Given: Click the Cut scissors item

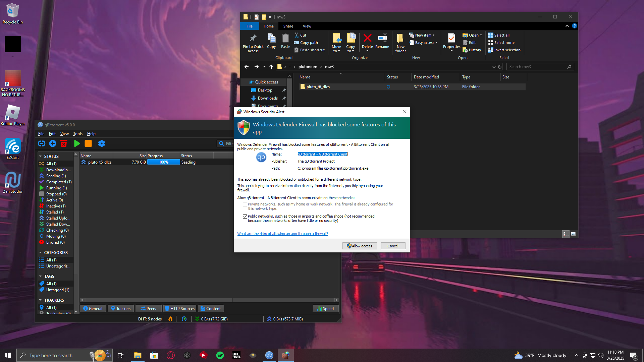Looking at the screenshot, I should pyautogui.click(x=300, y=35).
